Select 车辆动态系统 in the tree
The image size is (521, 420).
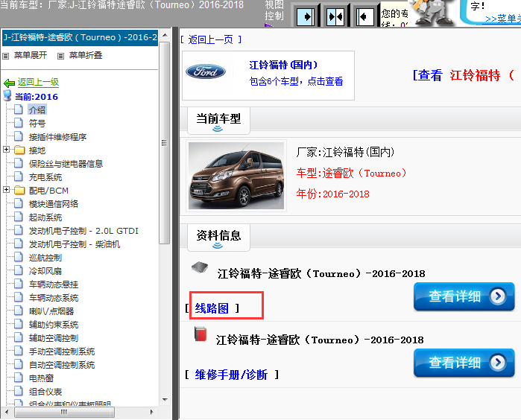click(54, 298)
